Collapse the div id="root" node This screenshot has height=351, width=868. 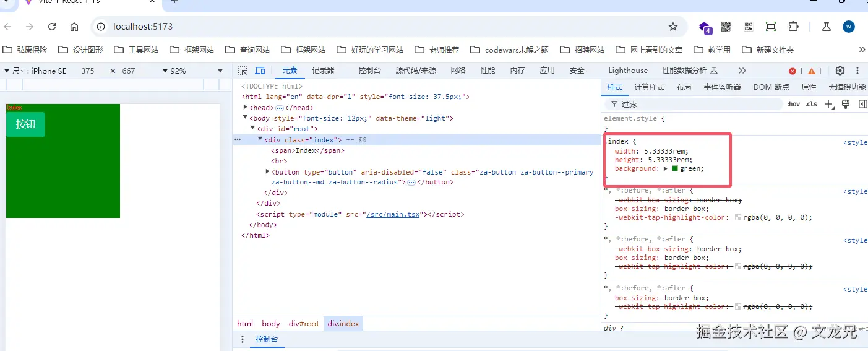pos(253,128)
